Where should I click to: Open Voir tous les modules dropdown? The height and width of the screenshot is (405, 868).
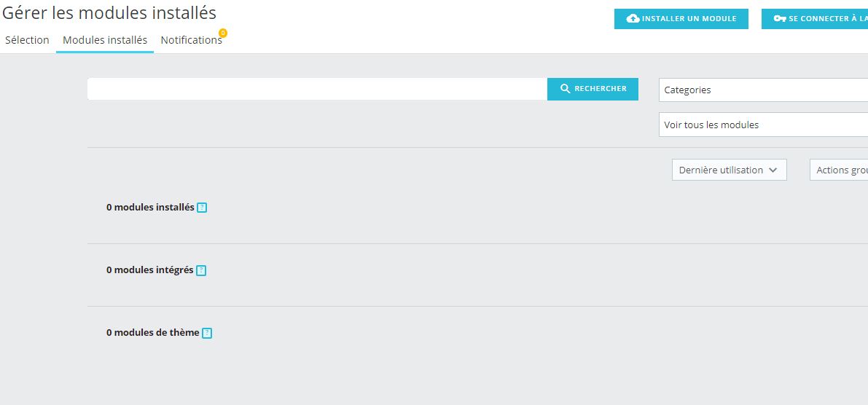tap(763, 125)
